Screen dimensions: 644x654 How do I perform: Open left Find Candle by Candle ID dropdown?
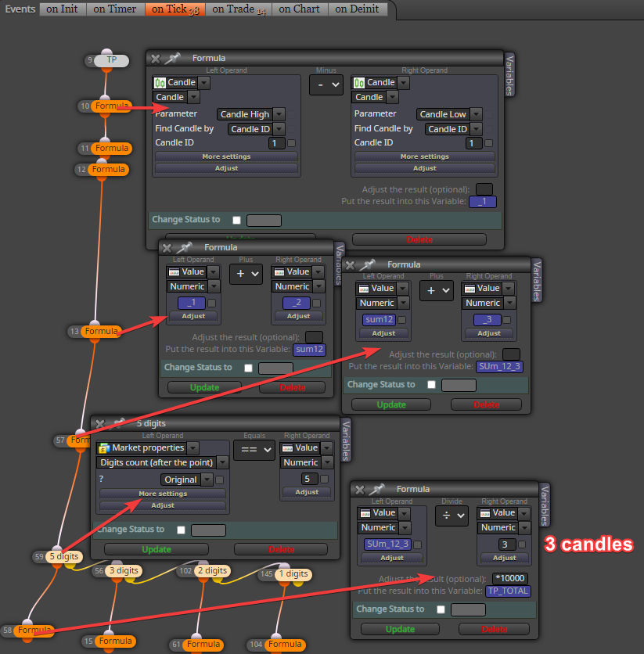point(257,129)
